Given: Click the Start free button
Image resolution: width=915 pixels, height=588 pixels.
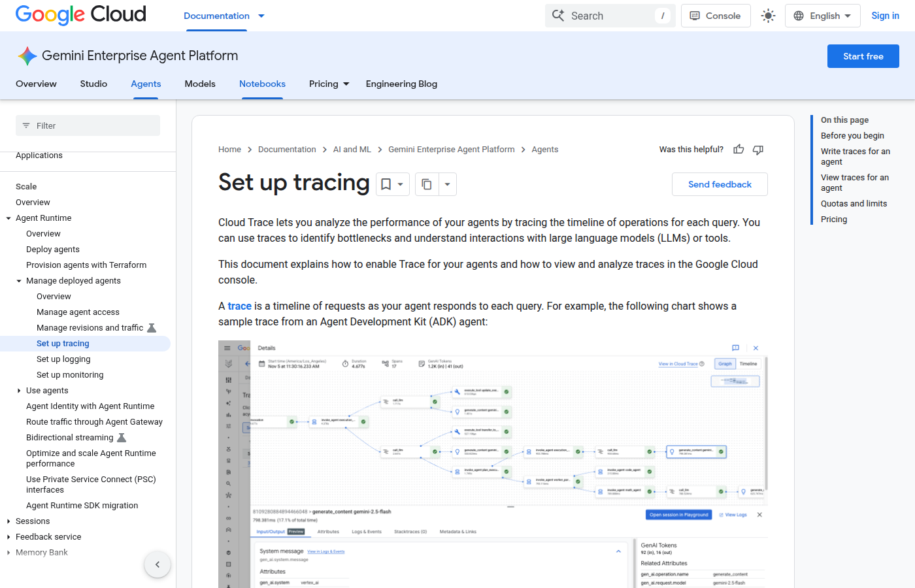Looking at the screenshot, I should (863, 56).
